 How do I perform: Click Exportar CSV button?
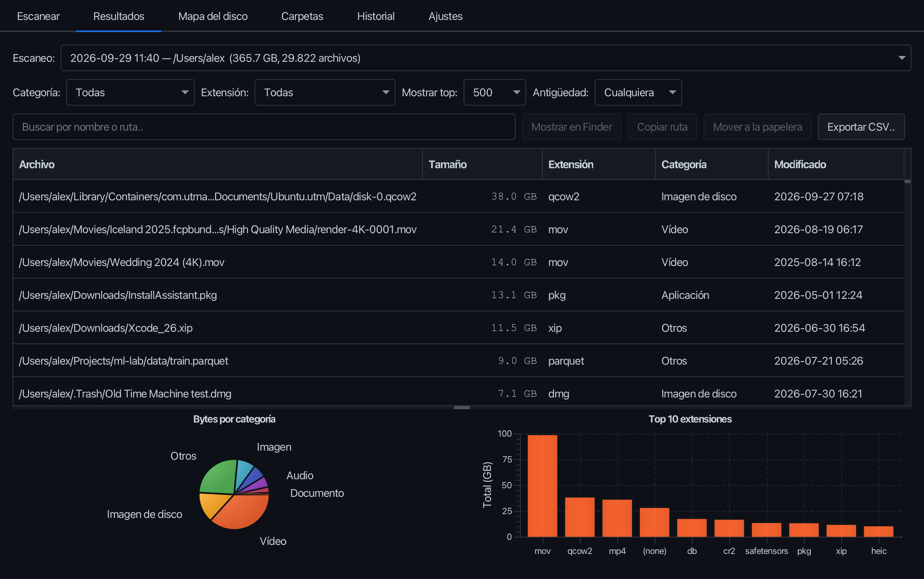(861, 127)
